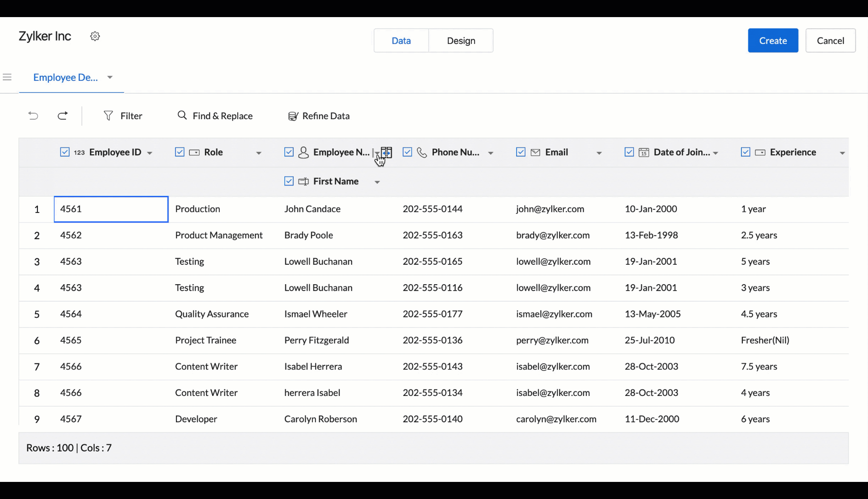This screenshot has width=868, height=499.
Task: Deselect the First Name sub-column checkbox
Action: [x=289, y=181]
